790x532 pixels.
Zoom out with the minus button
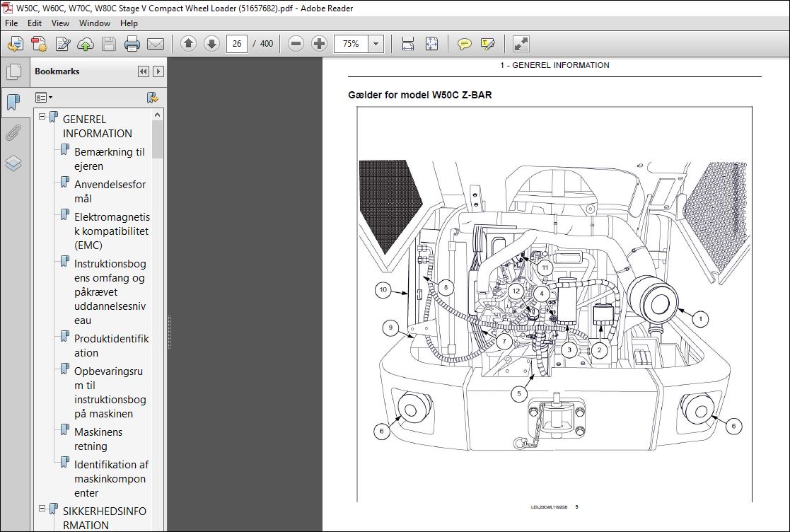(x=296, y=44)
